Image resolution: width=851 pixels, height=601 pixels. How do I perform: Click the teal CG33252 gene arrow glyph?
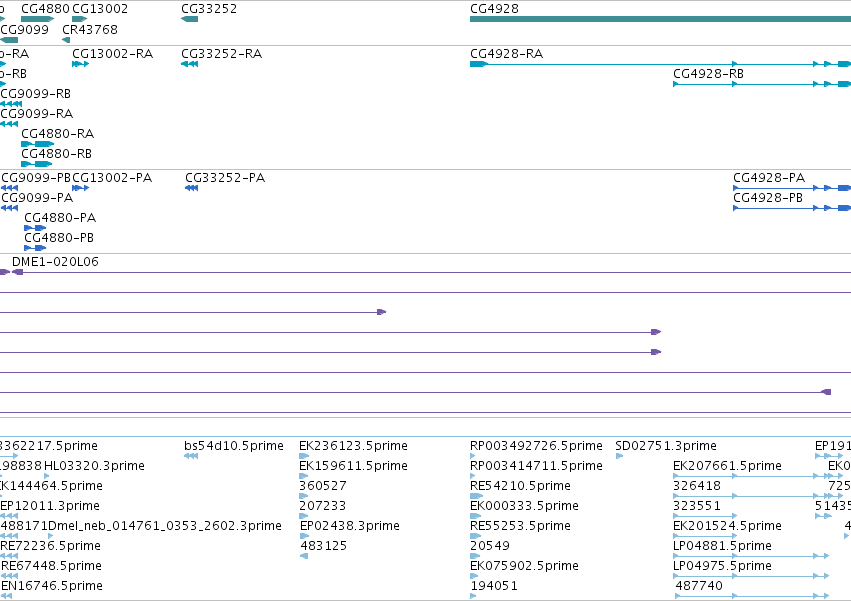(x=189, y=19)
